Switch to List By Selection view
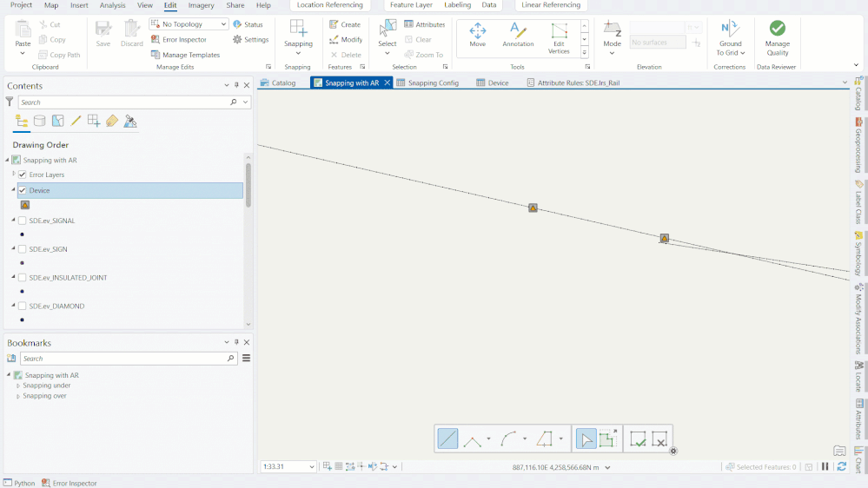868x488 pixels. [57, 122]
